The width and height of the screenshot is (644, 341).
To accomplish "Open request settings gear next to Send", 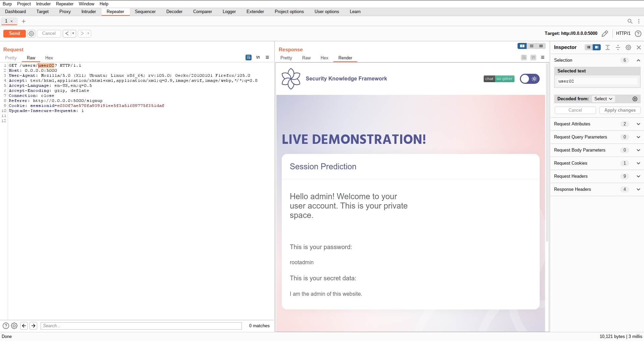I will tap(31, 34).
